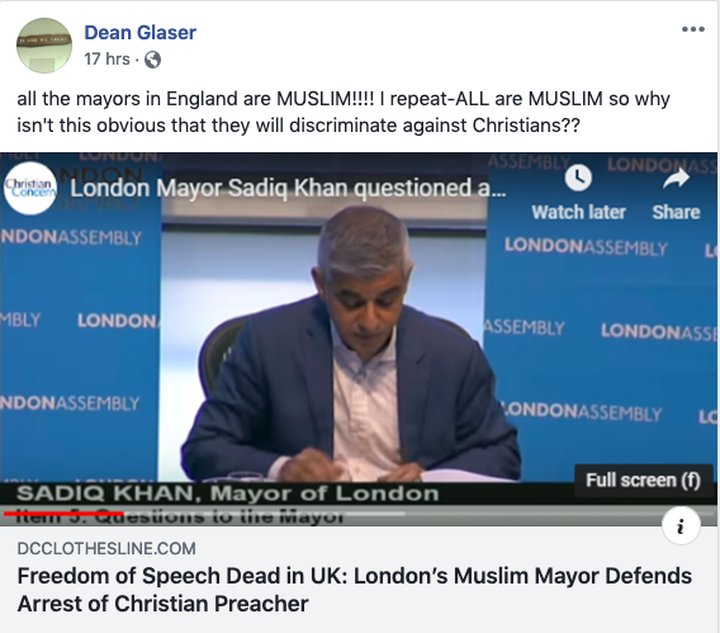
Task: Open the three-dot post options menu
Action: 693,29
